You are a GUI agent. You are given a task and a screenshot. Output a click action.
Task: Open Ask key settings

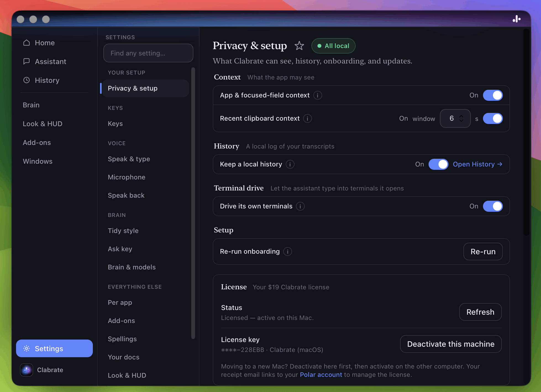click(x=146, y=249)
